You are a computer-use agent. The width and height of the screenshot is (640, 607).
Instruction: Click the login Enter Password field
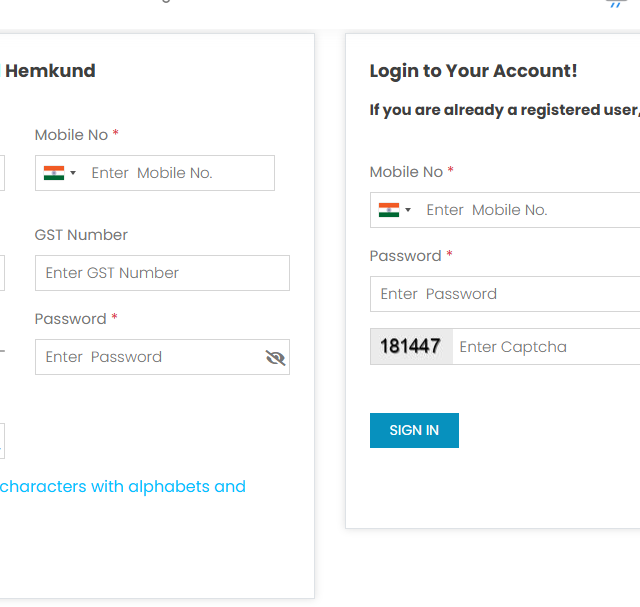click(505, 294)
